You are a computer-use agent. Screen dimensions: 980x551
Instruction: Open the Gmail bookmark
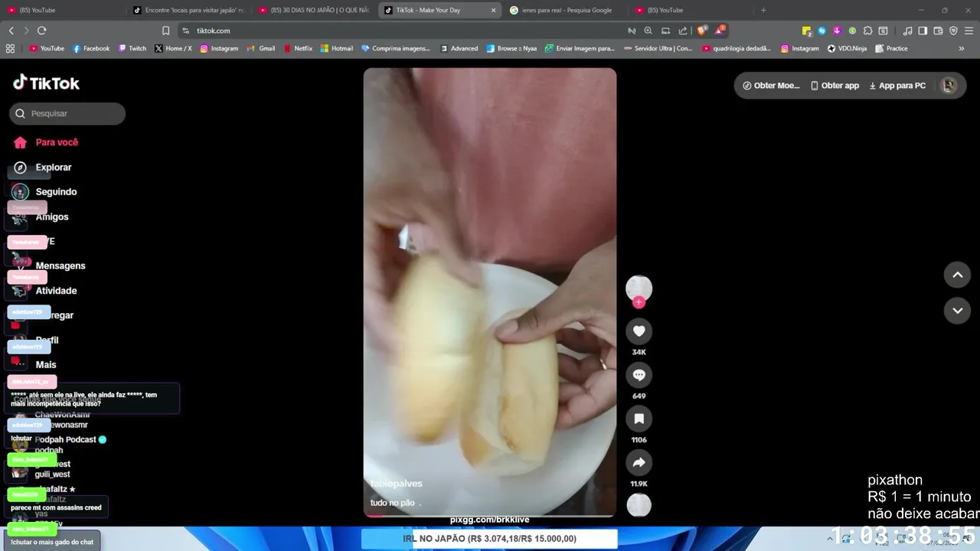coord(261,48)
